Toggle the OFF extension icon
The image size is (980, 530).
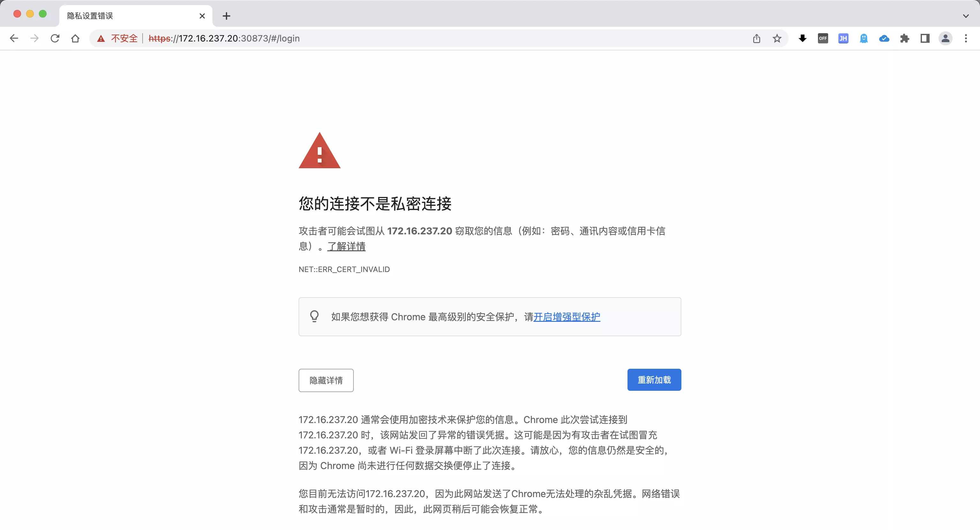823,38
